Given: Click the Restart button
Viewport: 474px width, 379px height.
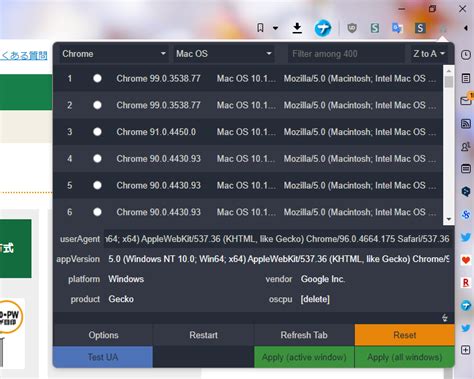Looking at the screenshot, I should [203, 335].
